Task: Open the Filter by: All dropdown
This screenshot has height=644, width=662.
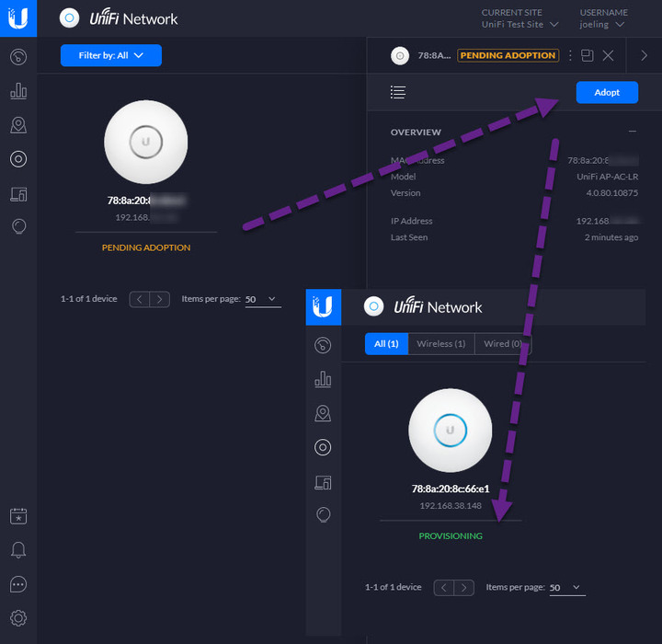Action: 111,55
